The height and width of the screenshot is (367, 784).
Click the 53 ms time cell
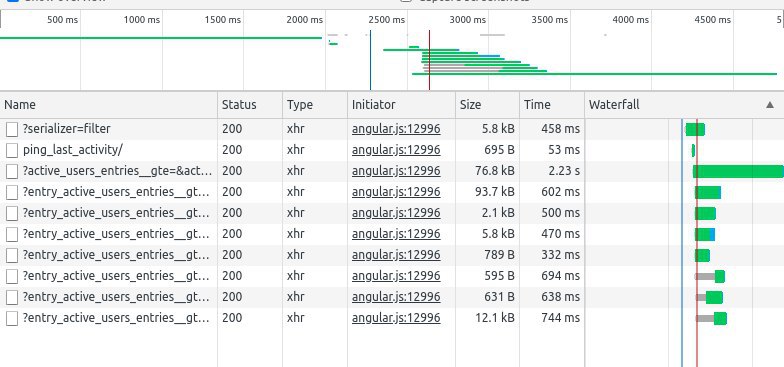pos(563,150)
